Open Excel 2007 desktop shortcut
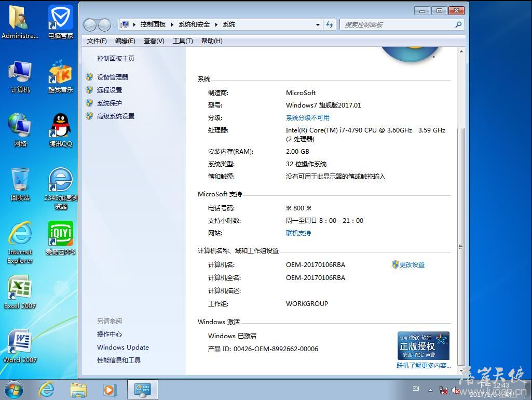Screen dimensions: 532x400 [20, 292]
